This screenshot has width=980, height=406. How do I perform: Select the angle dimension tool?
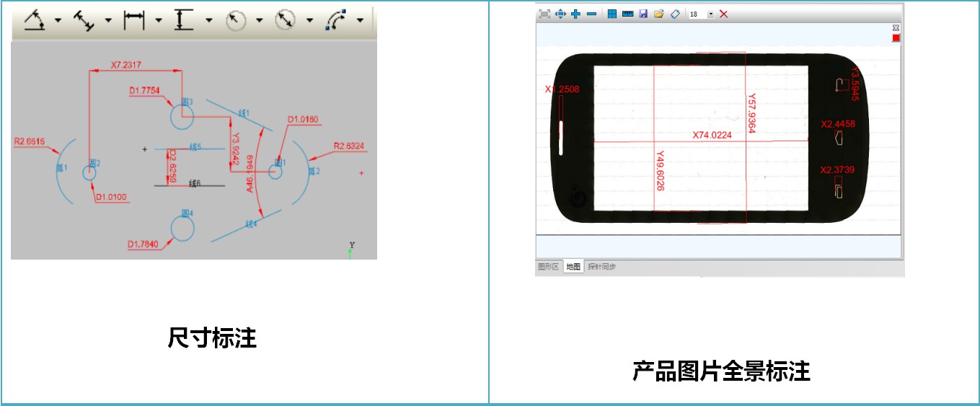33,19
